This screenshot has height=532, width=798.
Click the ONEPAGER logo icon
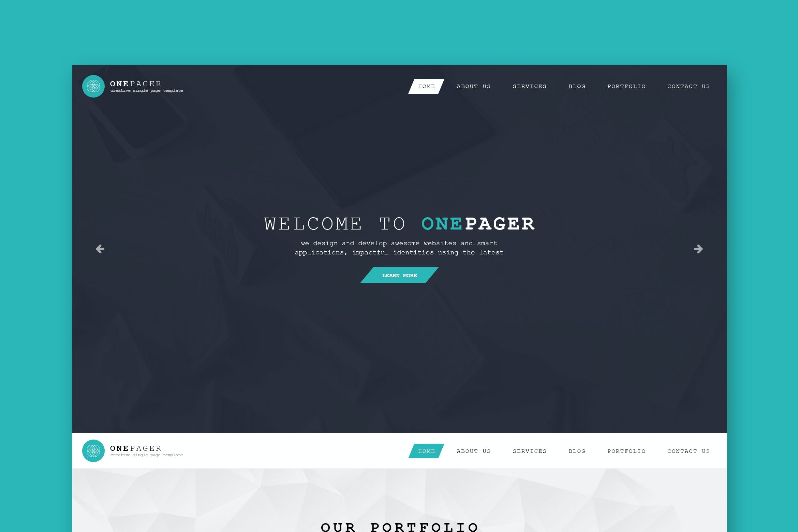coord(91,86)
